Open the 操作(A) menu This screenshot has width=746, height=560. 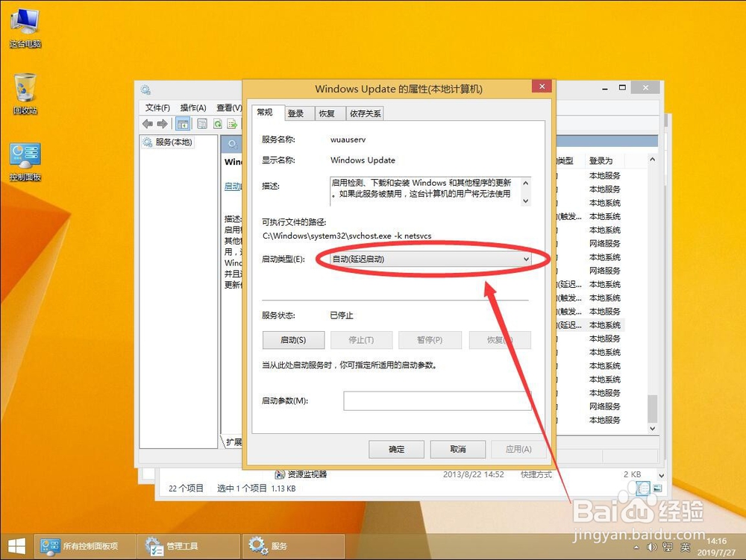pos(193,108)
